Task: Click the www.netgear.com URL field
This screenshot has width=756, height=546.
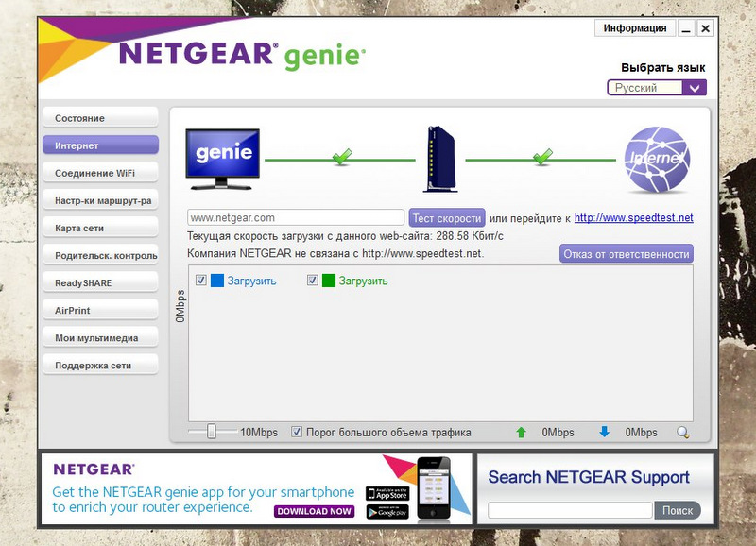Action: point(296,217)
